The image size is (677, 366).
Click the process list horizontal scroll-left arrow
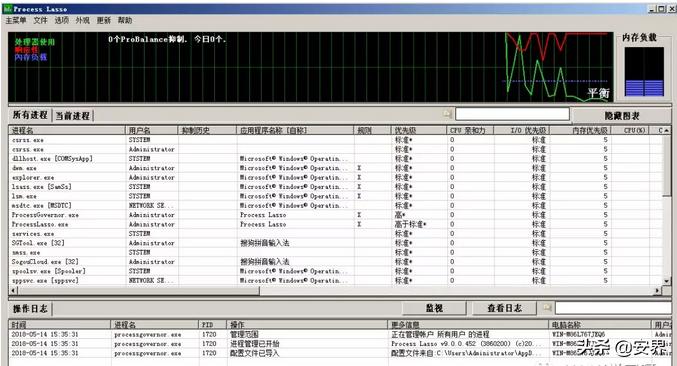pyautogui.click(x=13, y=290)
